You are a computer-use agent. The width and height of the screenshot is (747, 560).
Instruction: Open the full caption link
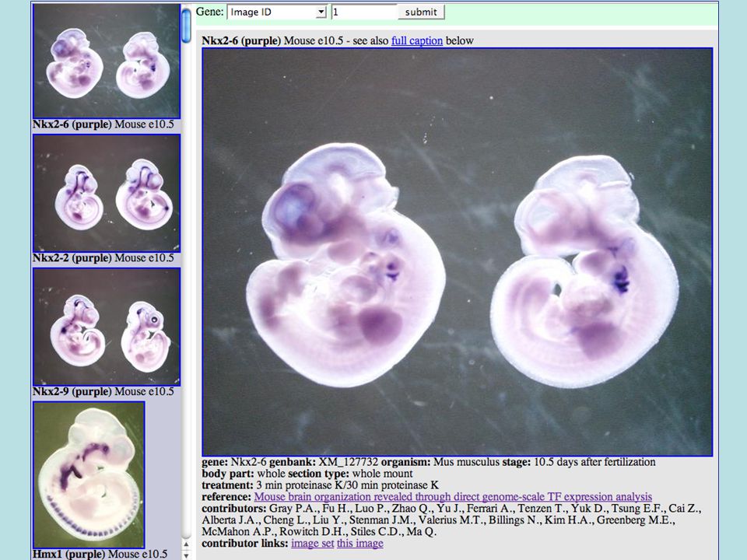point(417,41)
